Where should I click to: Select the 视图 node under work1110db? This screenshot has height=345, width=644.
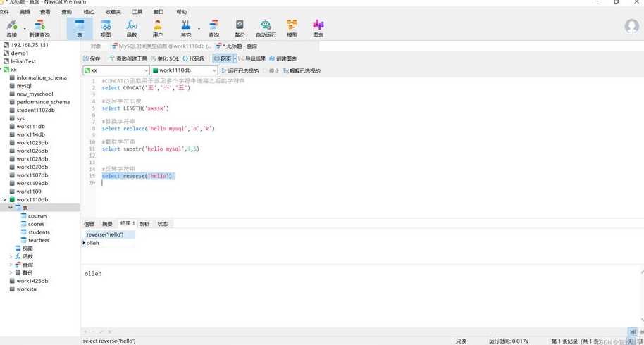24,248
